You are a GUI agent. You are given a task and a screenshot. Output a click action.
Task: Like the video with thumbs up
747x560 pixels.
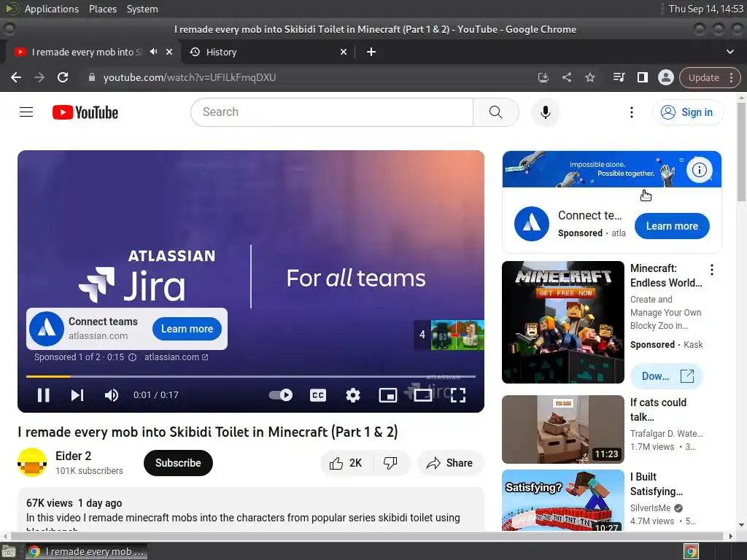tap(347, 463)
